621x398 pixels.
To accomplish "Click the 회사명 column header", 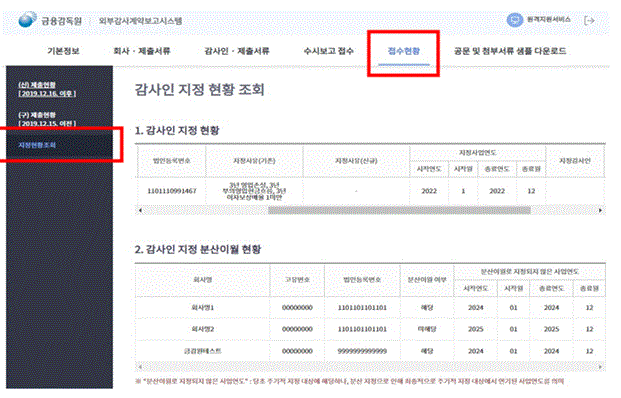I will click(202, 280).
